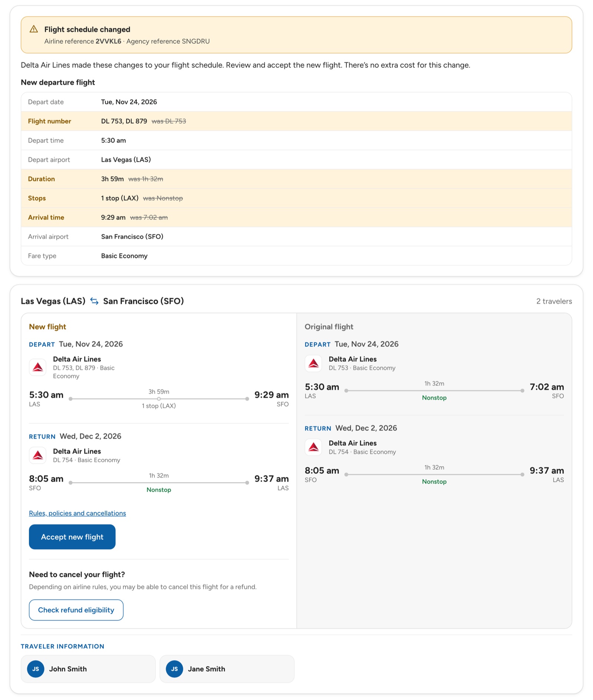
Task: Click duration value 3h 59m in table
Action: [112, 179]
